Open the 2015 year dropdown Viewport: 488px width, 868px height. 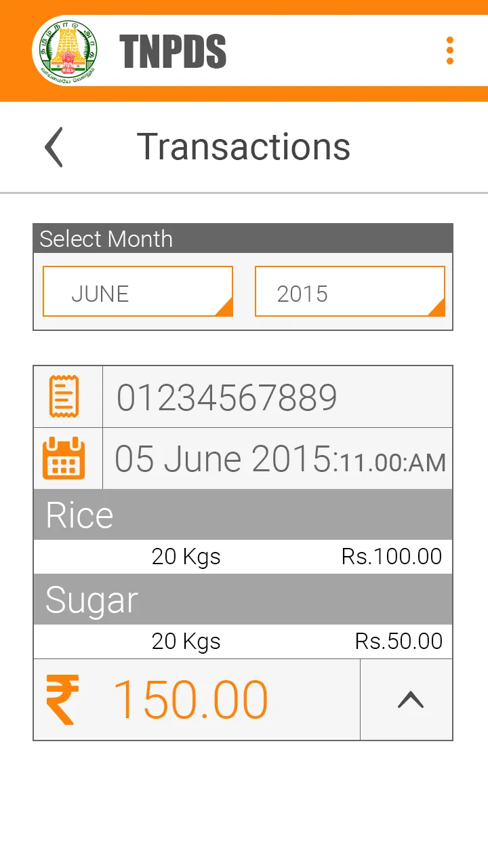[x=350, y=292]
